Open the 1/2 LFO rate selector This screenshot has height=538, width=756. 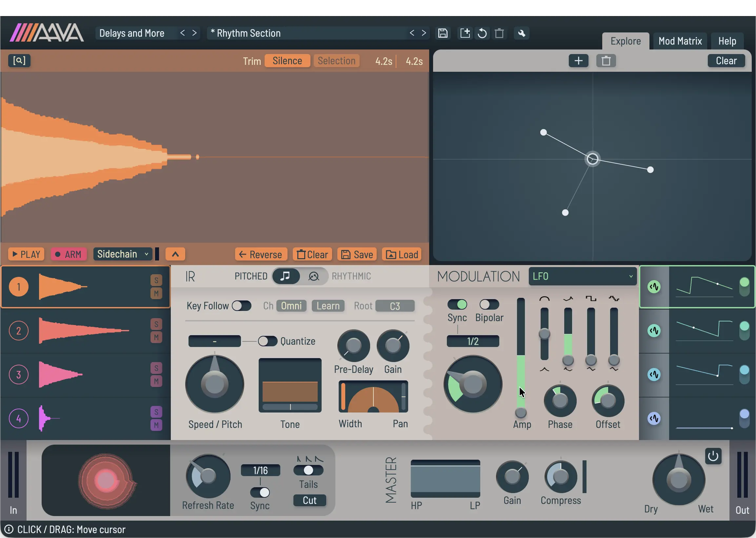[473, 341]
